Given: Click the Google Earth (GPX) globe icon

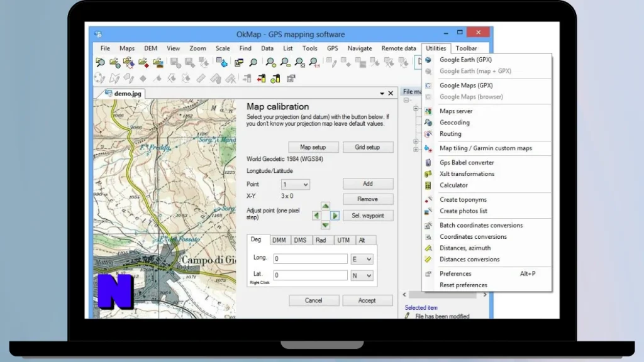Looking at the screenshot, I should [x=428, y=60].
